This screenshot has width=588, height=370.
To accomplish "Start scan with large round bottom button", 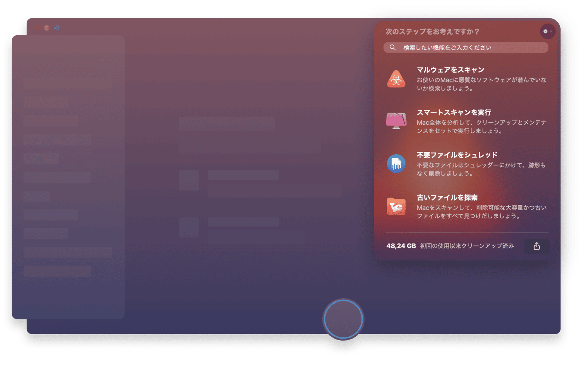I will coord(343,319).
